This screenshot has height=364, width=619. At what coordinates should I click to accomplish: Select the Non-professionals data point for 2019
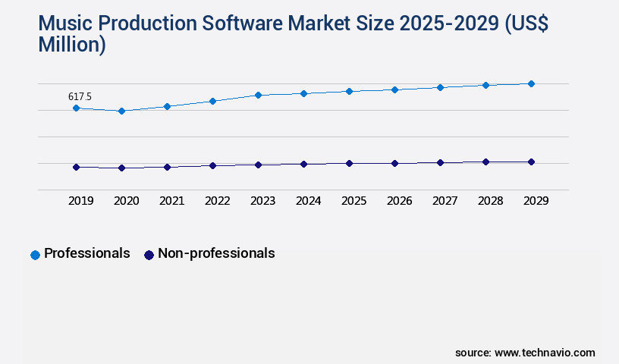click(76, 167)
